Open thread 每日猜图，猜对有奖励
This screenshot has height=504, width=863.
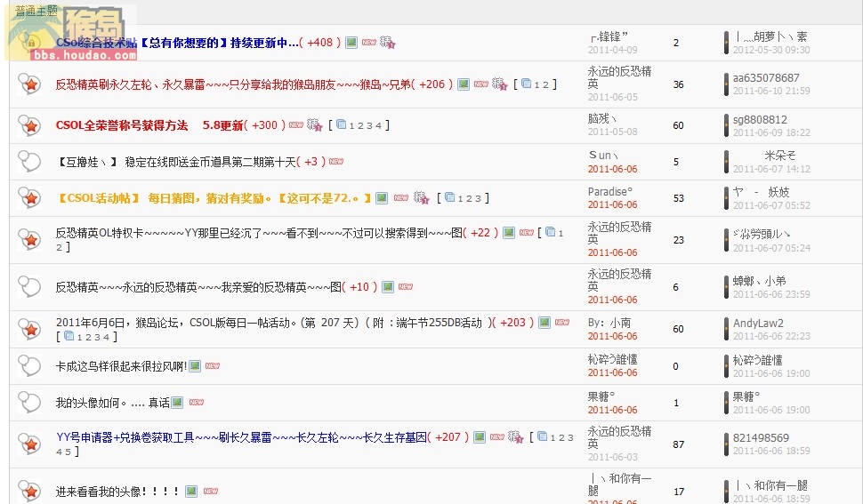pos(214,198)
